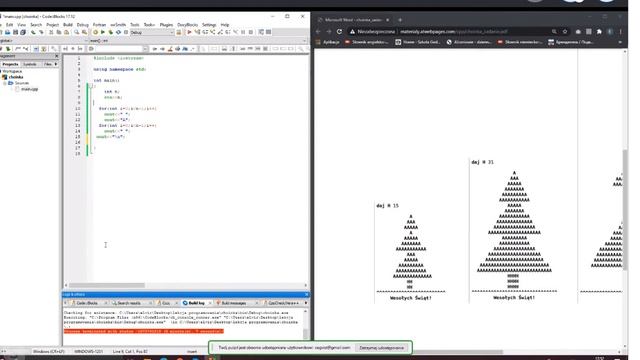The height and width of the screenshot is (360, 640).
Task: Open Chrome three-dot menu
Action: (620, 31)
